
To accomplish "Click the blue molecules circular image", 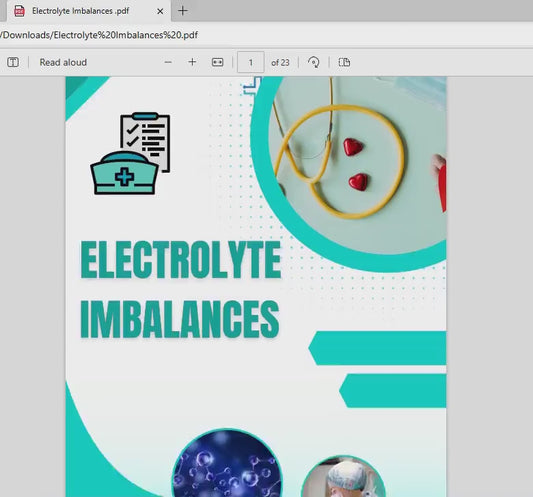I will pos(227,463).
